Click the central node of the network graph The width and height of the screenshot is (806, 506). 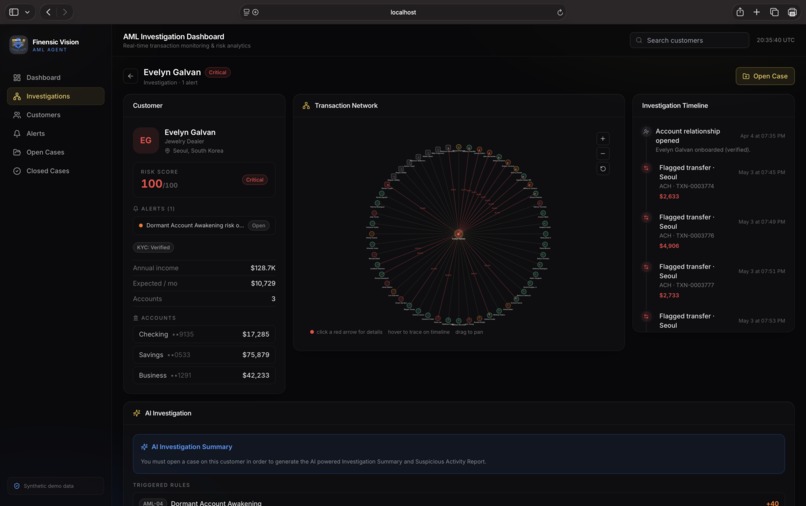click(459, 234)
